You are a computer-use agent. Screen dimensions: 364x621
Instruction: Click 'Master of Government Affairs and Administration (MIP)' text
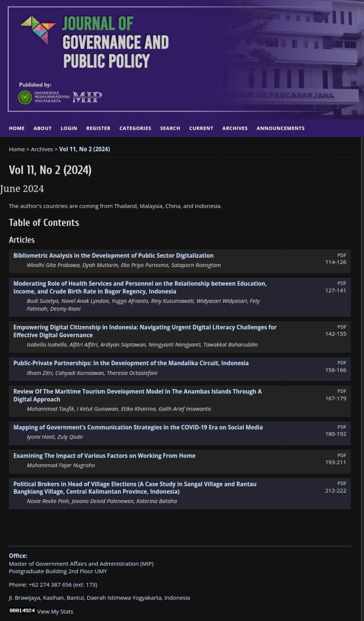tap(81, 564)
